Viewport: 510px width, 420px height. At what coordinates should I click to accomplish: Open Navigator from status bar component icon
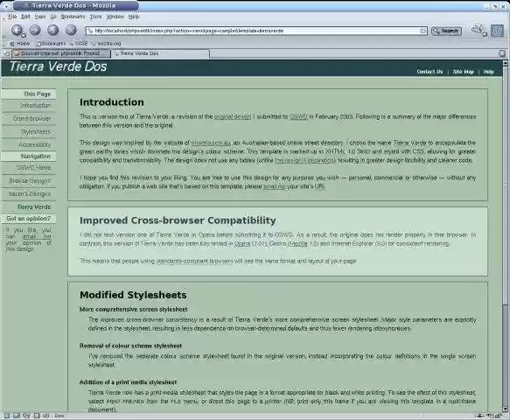pos(7,416)
